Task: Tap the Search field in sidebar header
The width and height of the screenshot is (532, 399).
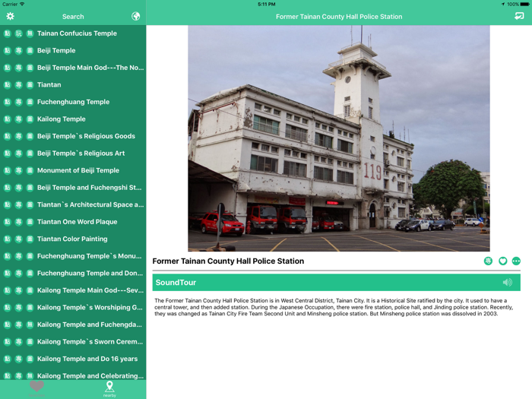Action: [x=73, y=16]
